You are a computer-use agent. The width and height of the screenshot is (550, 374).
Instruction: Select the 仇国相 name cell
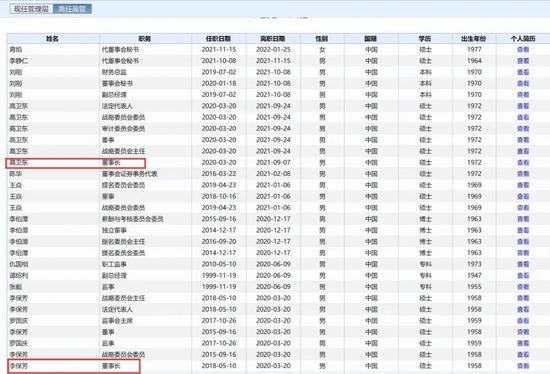tap(19, 264)
